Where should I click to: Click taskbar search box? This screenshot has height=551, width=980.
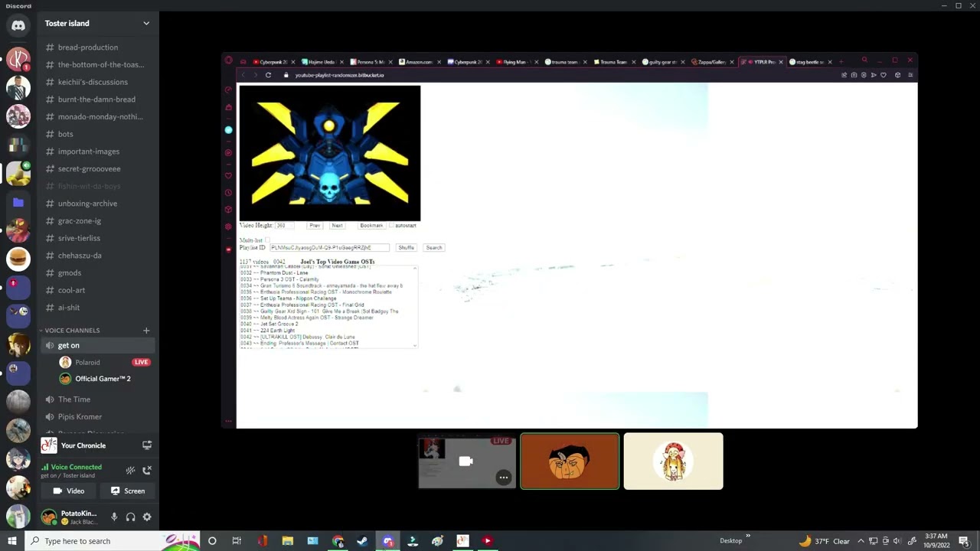(x=112, y=541)
